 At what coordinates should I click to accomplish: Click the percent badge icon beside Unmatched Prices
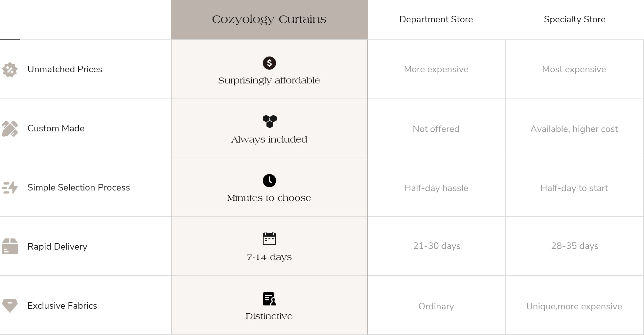10,70
